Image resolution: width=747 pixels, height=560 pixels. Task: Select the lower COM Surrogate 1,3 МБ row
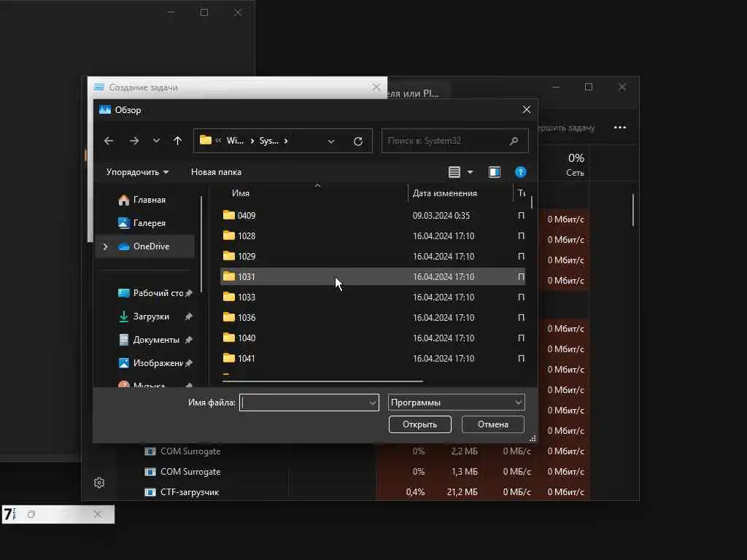[x=190, y=472]
